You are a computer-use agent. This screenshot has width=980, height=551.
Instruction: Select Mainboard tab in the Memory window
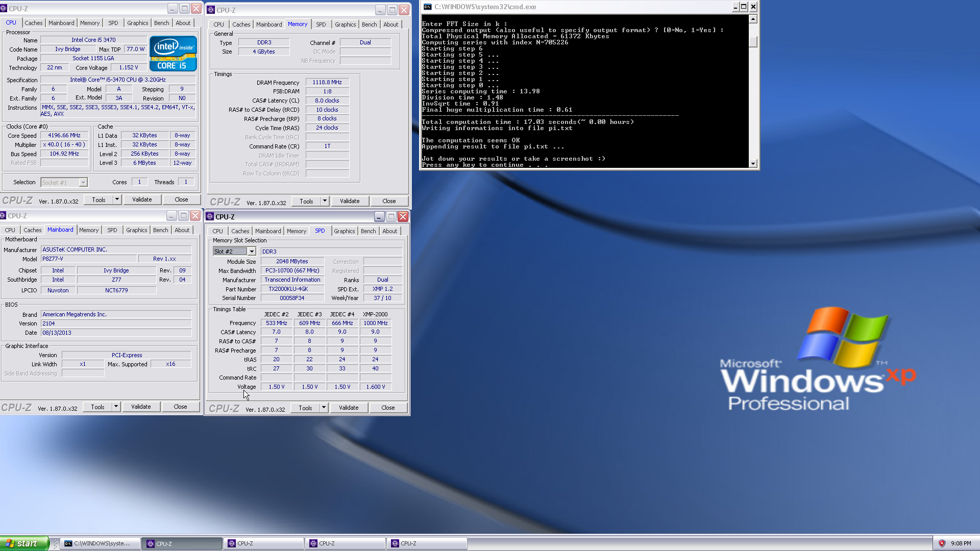[x=269, y=24]
